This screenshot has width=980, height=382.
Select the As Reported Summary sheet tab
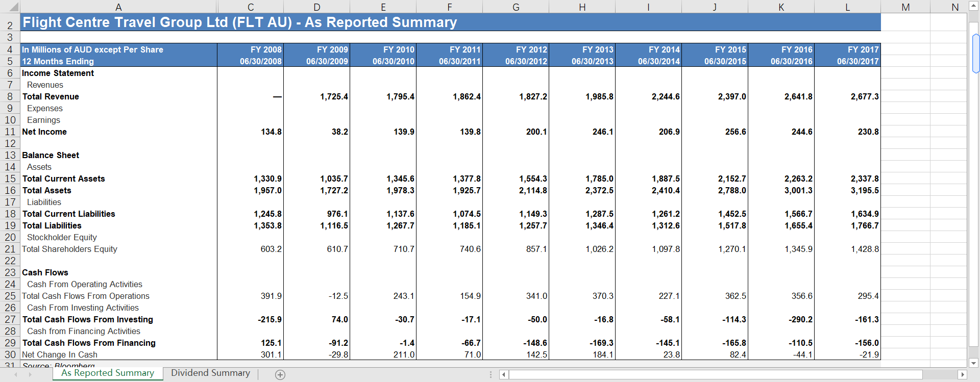click(108, 373)
